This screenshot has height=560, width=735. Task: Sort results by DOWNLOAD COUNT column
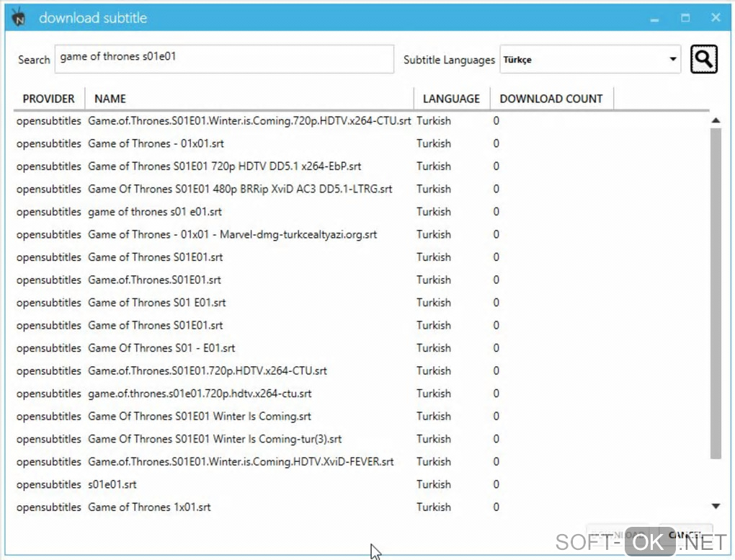[x=551, y=99]
